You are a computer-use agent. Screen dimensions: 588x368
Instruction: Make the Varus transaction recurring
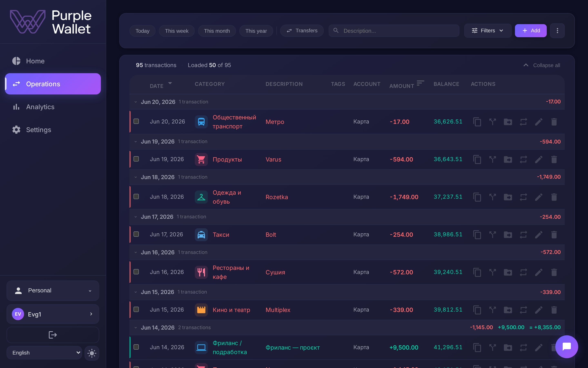(x=523, y=159)
